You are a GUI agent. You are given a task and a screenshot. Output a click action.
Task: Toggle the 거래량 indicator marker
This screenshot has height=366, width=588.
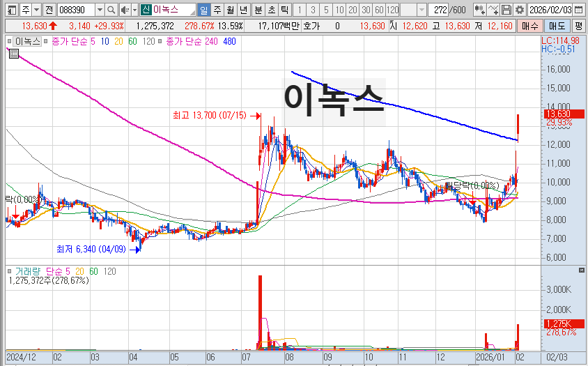(9, 271)
